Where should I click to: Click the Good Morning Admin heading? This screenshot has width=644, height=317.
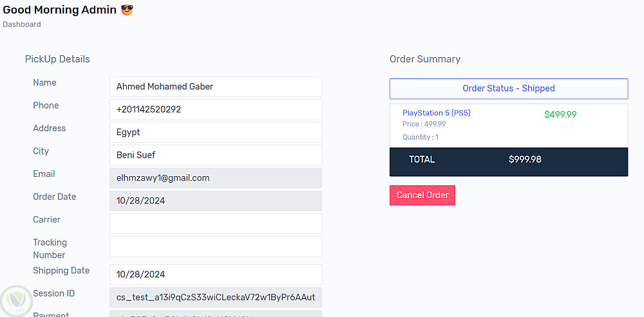point(60,10)
